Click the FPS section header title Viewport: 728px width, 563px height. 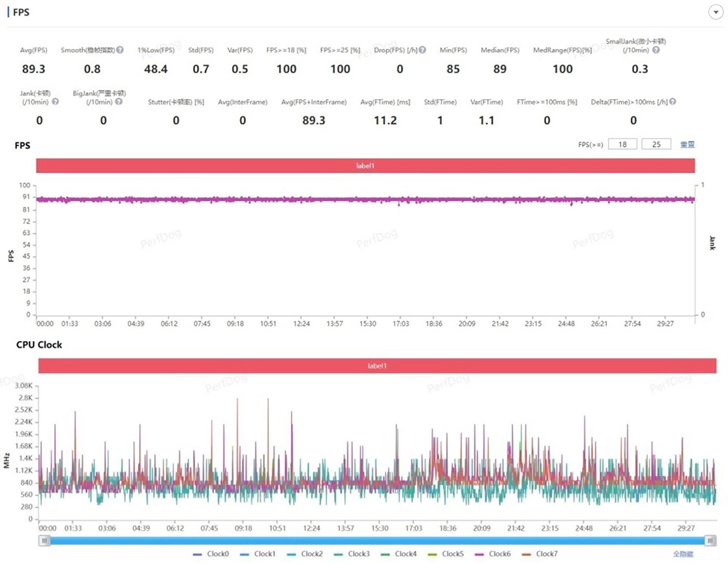coord(21,12)
